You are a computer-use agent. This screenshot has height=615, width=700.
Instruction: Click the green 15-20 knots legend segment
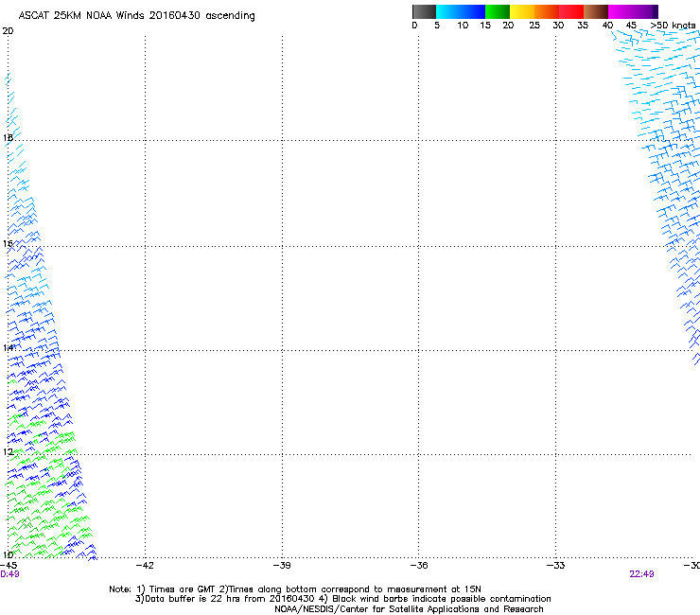point(498,11)
